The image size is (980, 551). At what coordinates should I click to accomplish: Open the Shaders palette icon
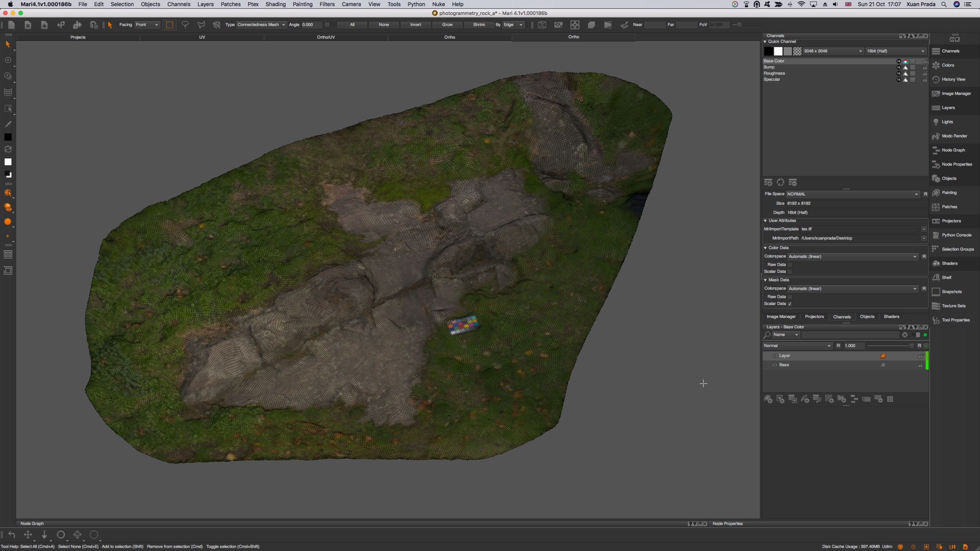(936, 263)
